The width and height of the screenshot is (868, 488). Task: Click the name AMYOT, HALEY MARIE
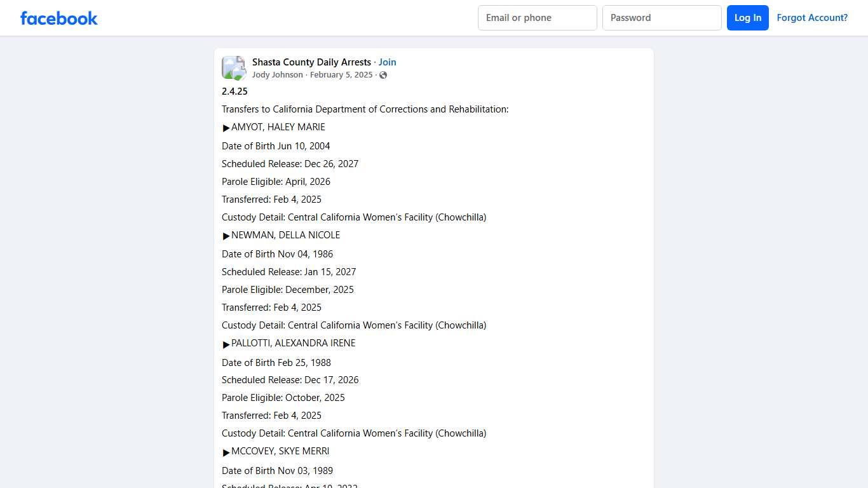278,127
